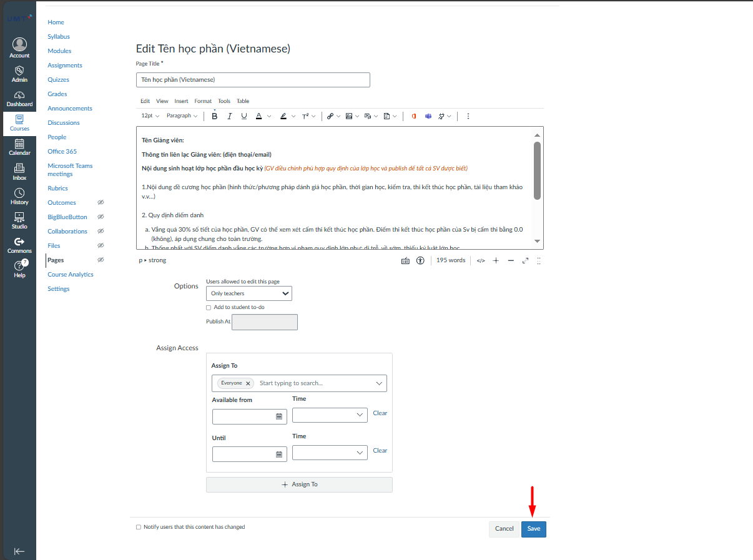Viewport: 753px width, 560px height.
Task: Enable Add to student to-do
Action: pos(209,308)
